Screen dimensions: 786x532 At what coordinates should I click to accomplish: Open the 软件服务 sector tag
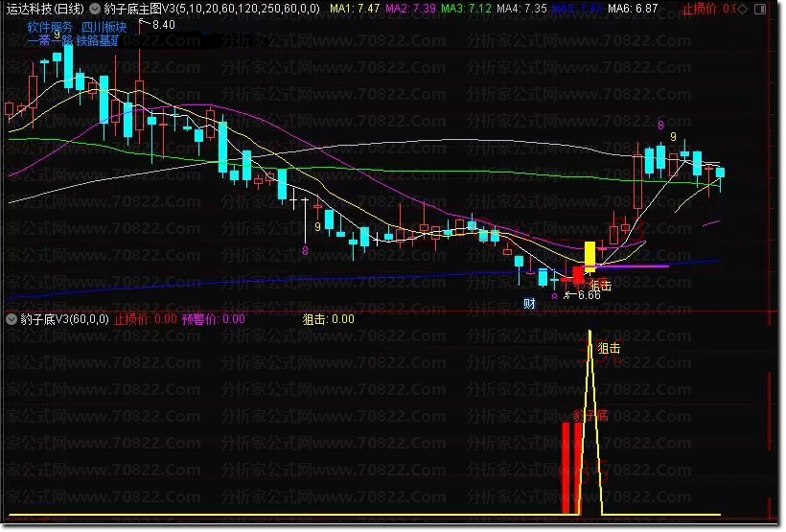pos(50,27)
